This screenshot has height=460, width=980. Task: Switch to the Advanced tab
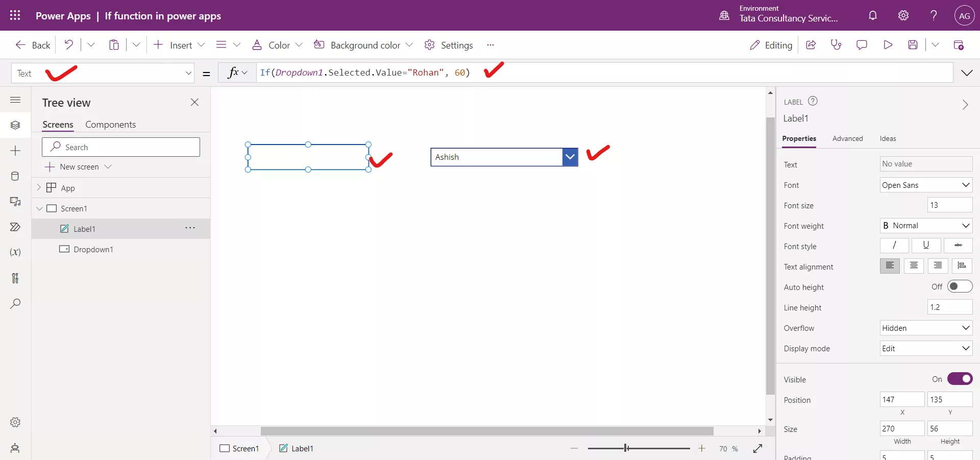(x=847, y=138)
